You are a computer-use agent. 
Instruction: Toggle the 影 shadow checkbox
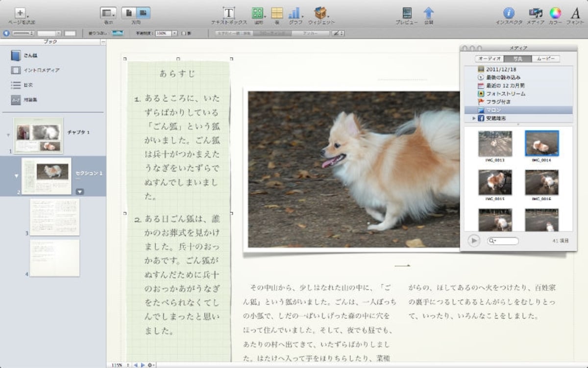coord(184,33)
